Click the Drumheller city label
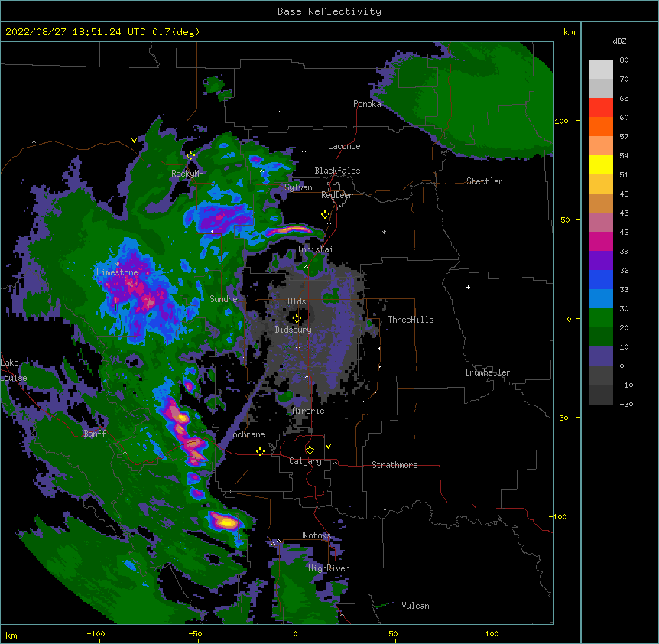Viewport: 659px width, 644px height. pos(488,372)
